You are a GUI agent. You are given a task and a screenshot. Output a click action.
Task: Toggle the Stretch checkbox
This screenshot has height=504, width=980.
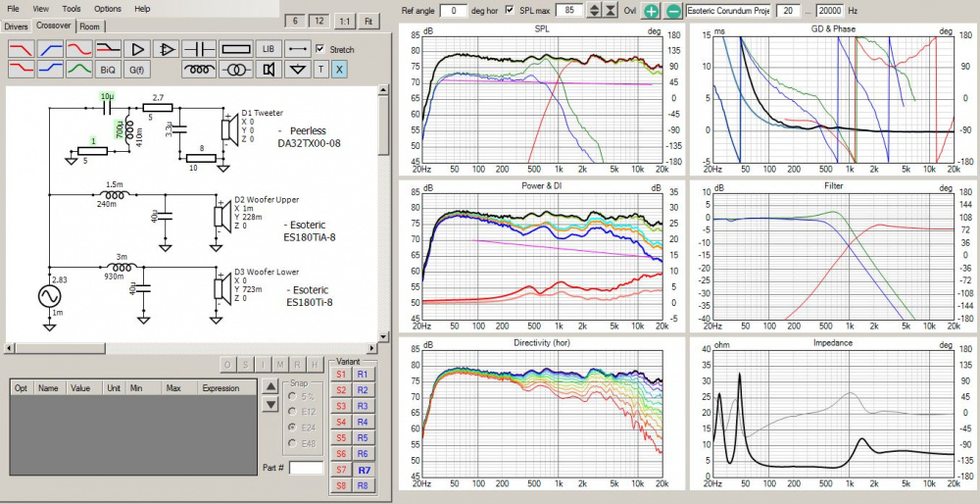coord(321,49)
